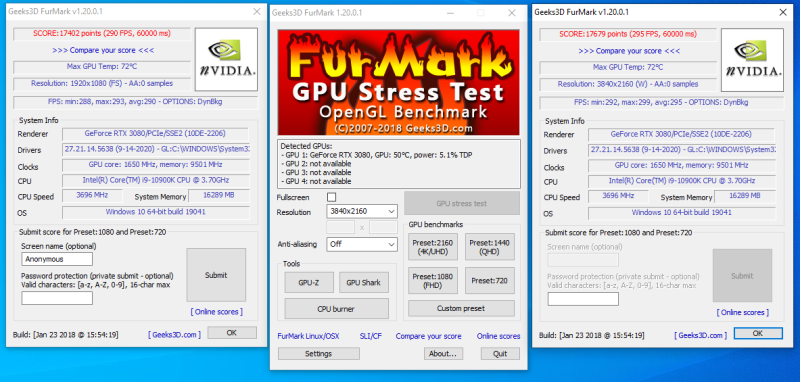This screenshot has width=800, height=382.
Task: Launch GPU-Z tool
Action: [309, 282]
